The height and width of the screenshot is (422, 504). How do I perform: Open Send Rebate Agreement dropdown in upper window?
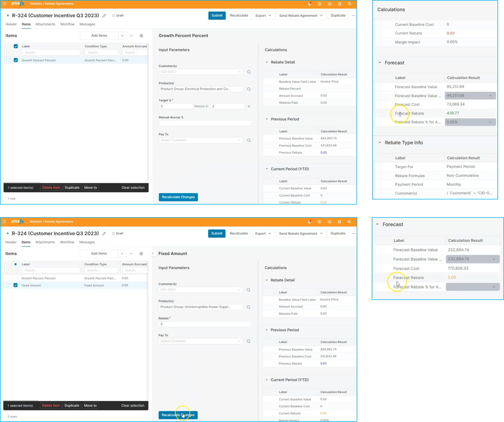point(301,16)
